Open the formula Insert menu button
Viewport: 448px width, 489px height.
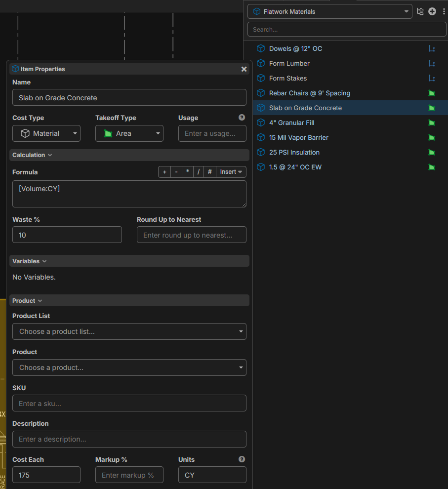(x=231, y=172)
